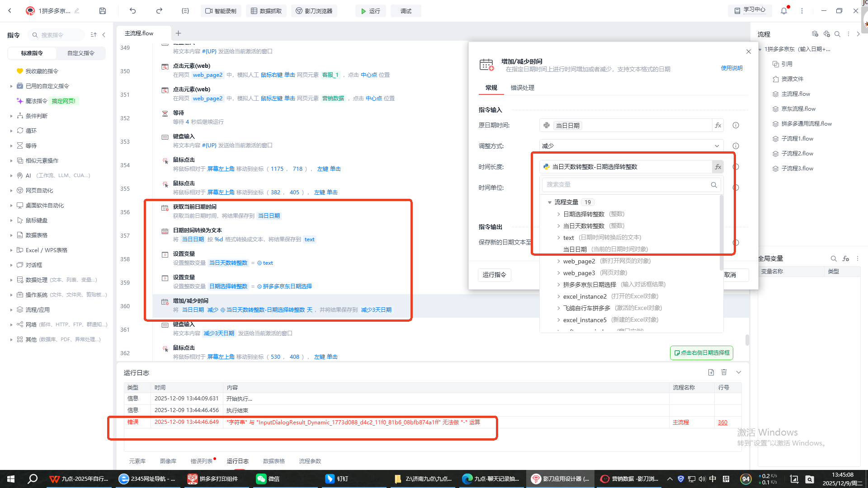
Task: Open 微信 from the taskbar
Action: [268, 479]
